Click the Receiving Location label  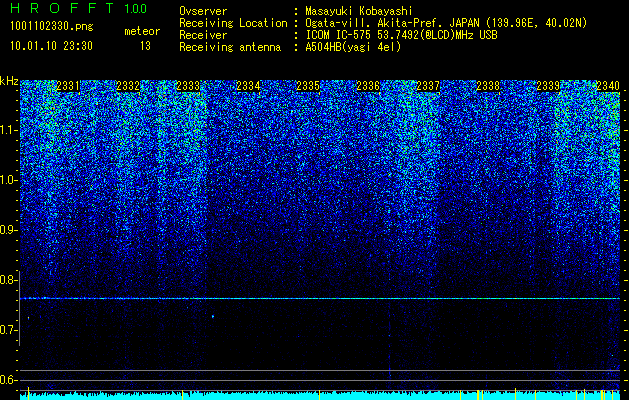point(233,23)
